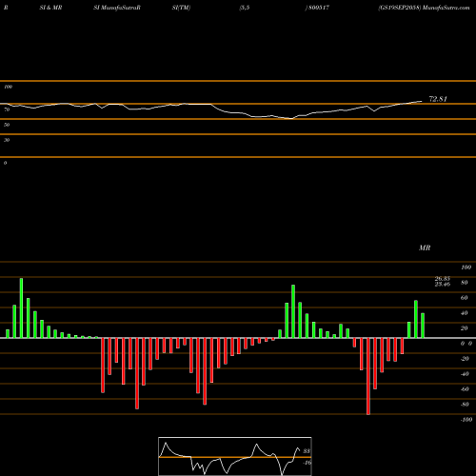Open the mini overview line chart thumbnail

[235, 456]
